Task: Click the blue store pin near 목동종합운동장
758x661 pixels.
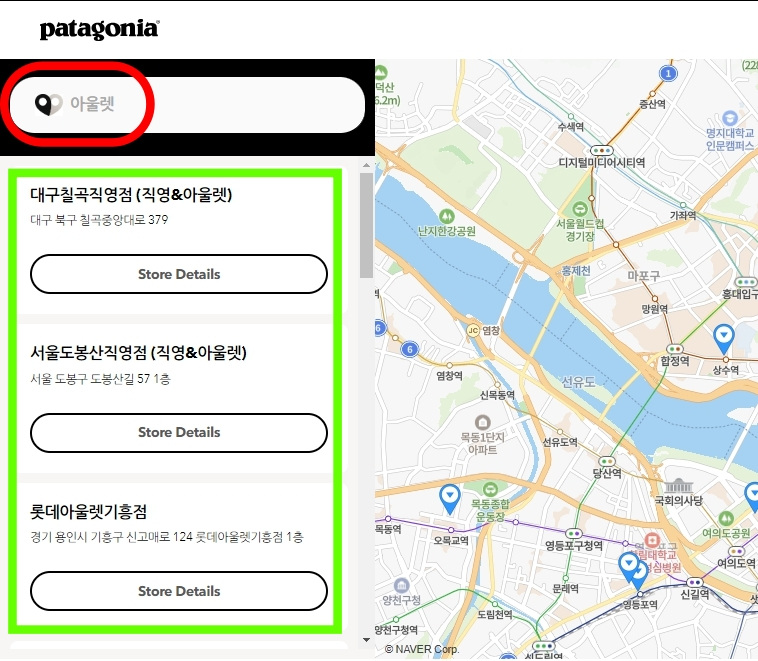Action: 450,499
